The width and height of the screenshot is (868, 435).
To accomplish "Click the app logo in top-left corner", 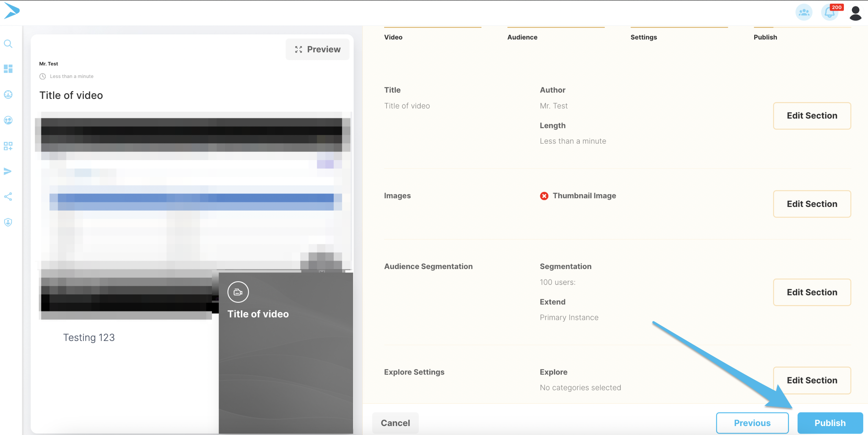I will click(12, 11).
